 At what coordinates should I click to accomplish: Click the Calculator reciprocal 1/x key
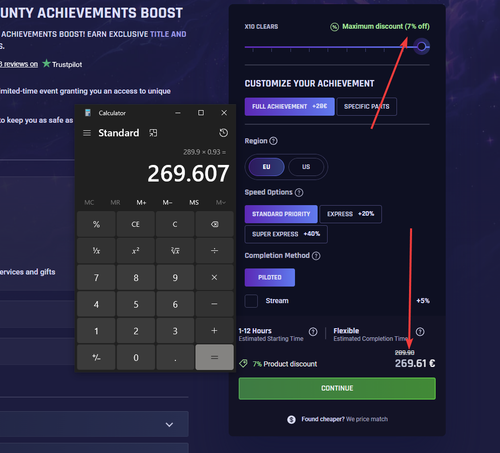point(96,251)
